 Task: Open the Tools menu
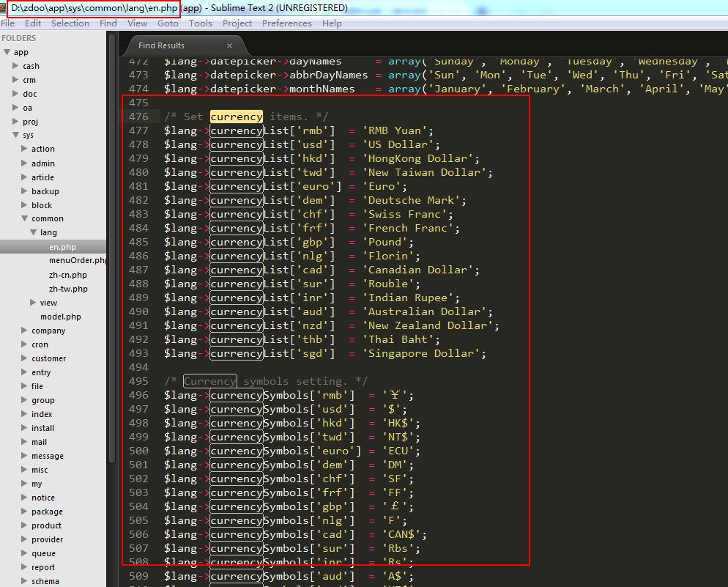point(201,23)
